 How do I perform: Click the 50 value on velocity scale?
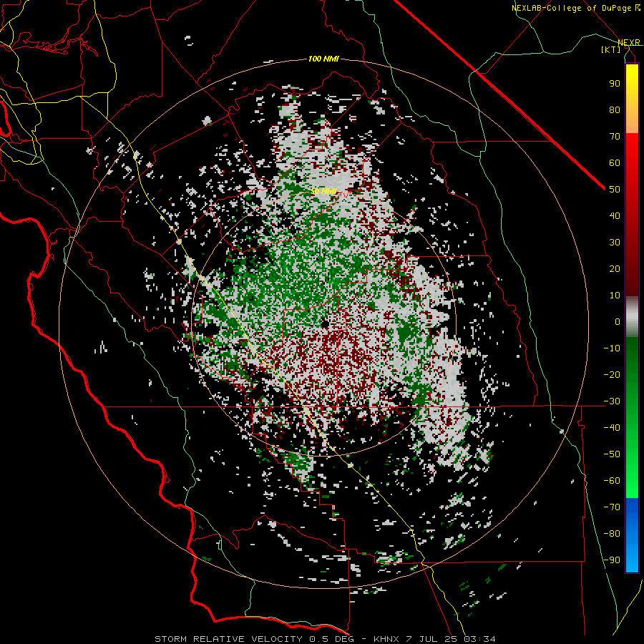615,190
